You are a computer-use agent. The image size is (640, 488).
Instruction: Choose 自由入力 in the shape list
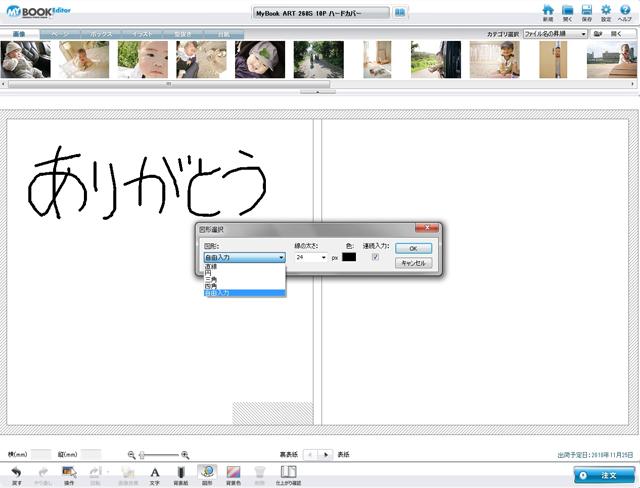(244, 293)
